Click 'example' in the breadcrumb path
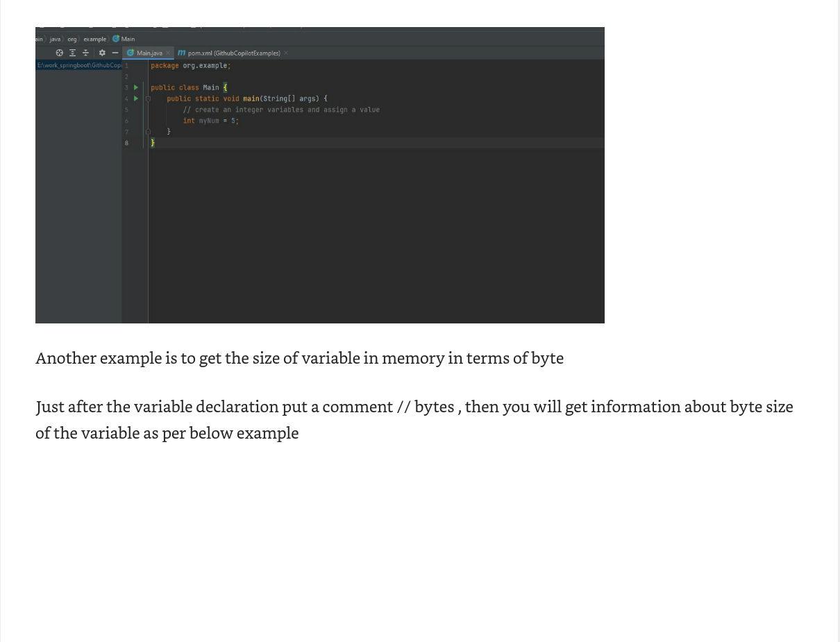The height and width of the screenshot is (642, 840). (x=95, y=40)
